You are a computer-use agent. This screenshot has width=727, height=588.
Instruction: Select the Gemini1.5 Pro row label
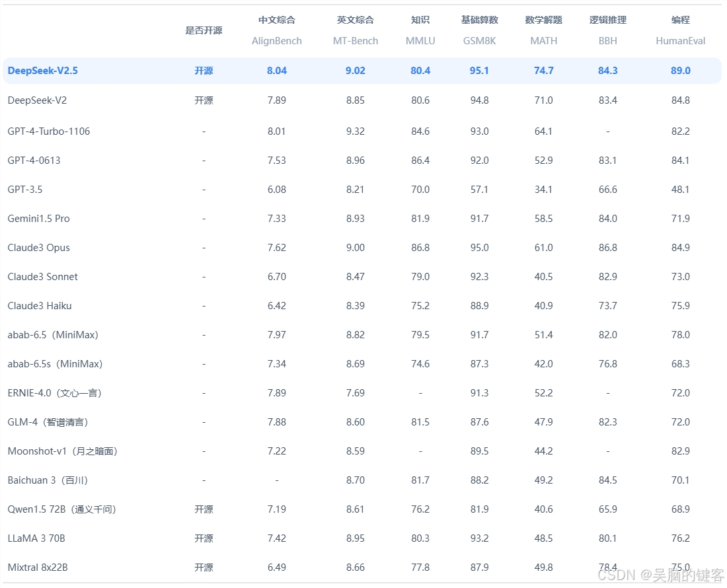(x=38, y=219)
